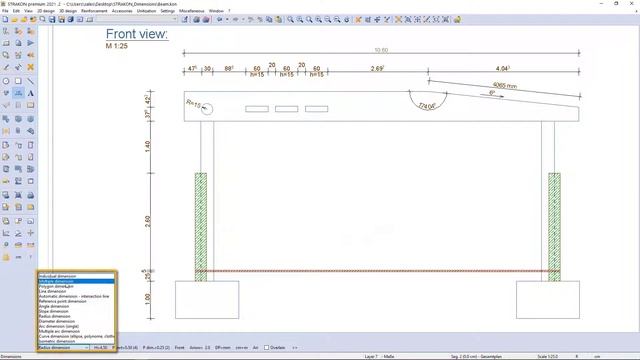Open the Reinforcement menu
The image size is (640, 360).
pyautogui.click(x=94, y=11)
